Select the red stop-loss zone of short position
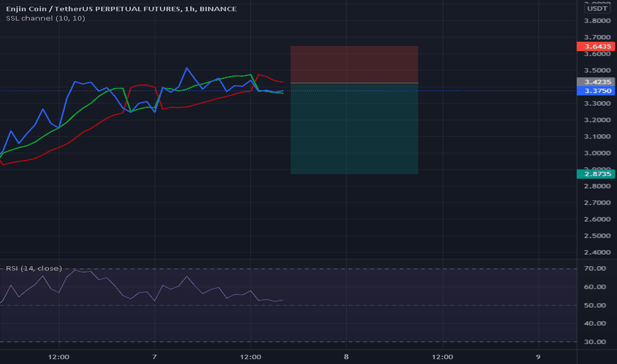This screenshot has width=617, height=364. [354, 65]
